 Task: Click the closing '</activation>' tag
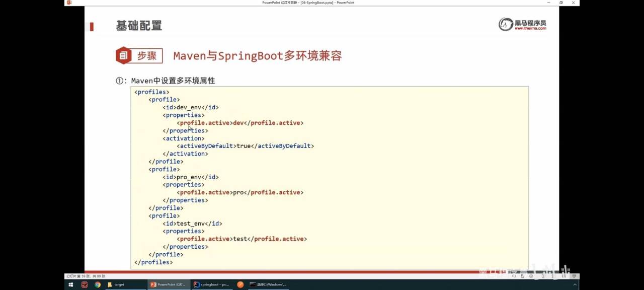coord(185,154)
